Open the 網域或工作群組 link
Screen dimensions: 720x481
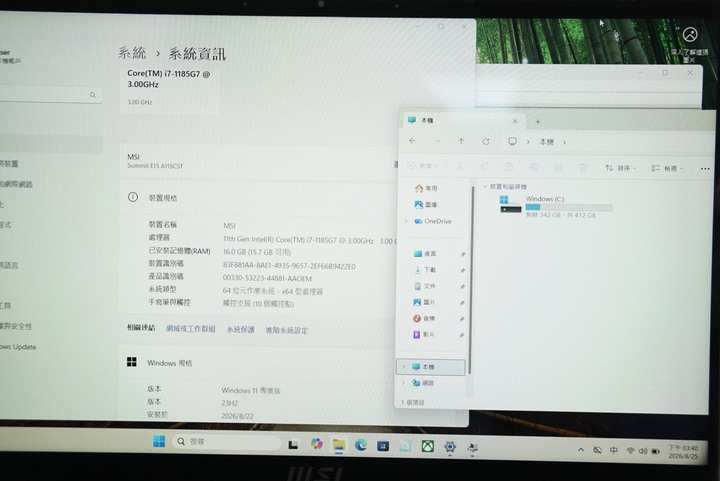pyautogui.click(x=191, y=329)
